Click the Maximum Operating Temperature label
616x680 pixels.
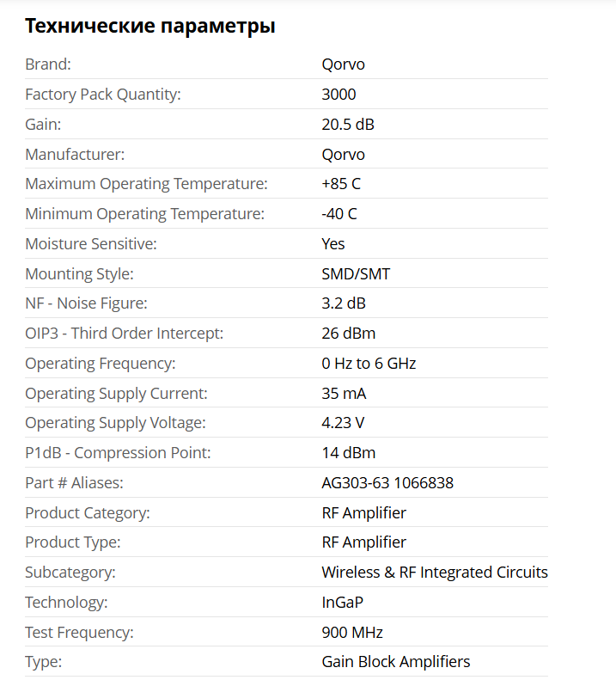click(146, 184)
